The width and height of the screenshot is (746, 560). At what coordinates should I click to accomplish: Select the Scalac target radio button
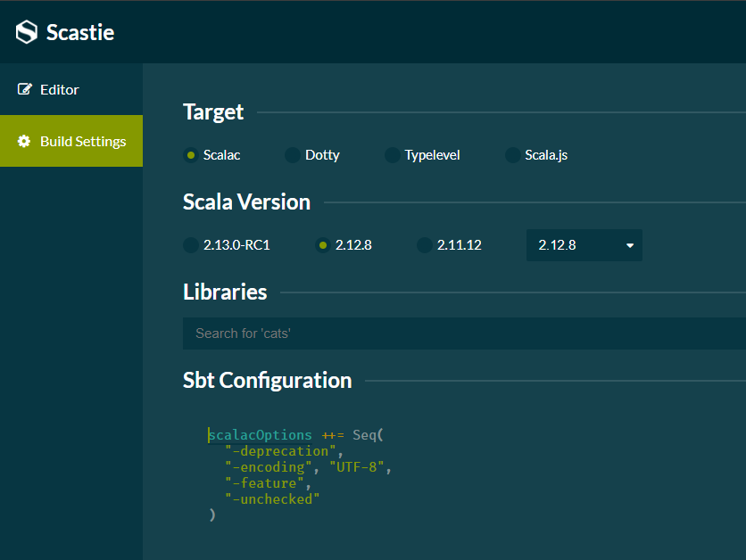[189, 154]
